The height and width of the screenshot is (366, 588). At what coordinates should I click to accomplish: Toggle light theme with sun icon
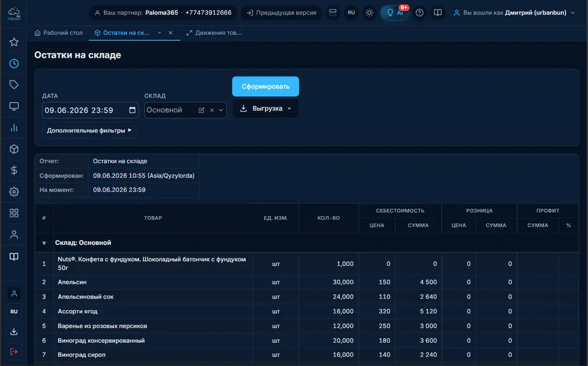(x=369, y=13)
